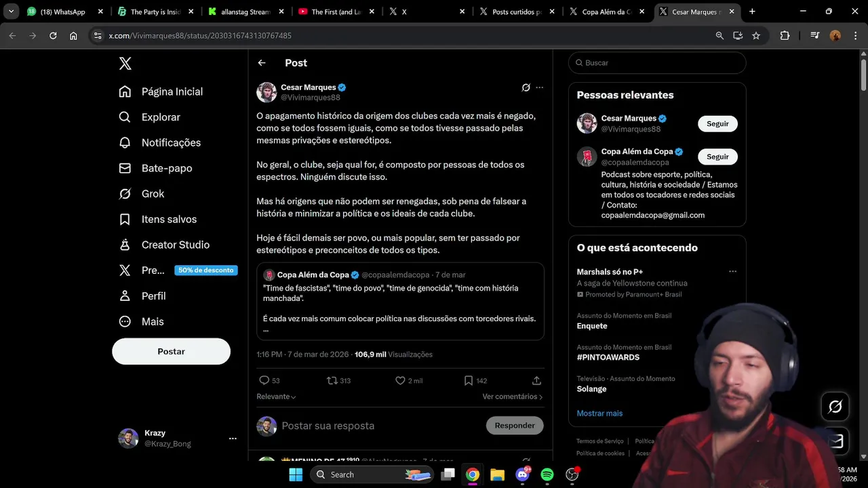Click reply icon with 53 comments

pyautogui.click(x=264, y=381)
